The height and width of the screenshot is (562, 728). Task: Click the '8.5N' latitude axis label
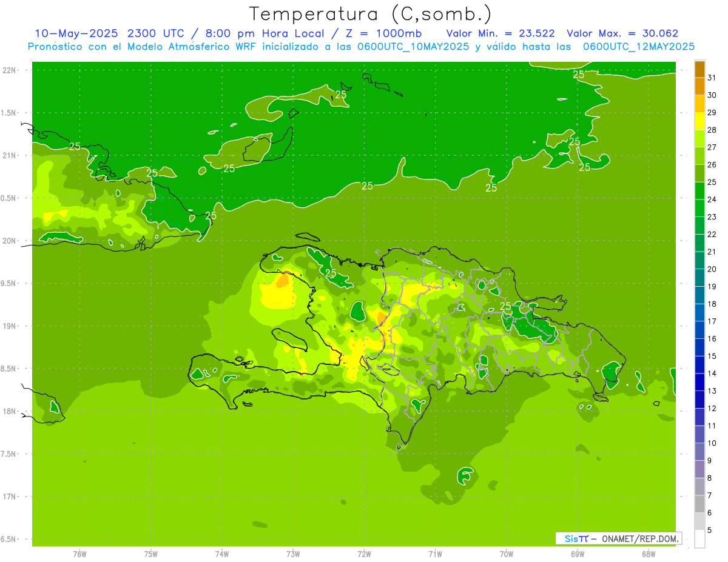(x=9, y=369)
